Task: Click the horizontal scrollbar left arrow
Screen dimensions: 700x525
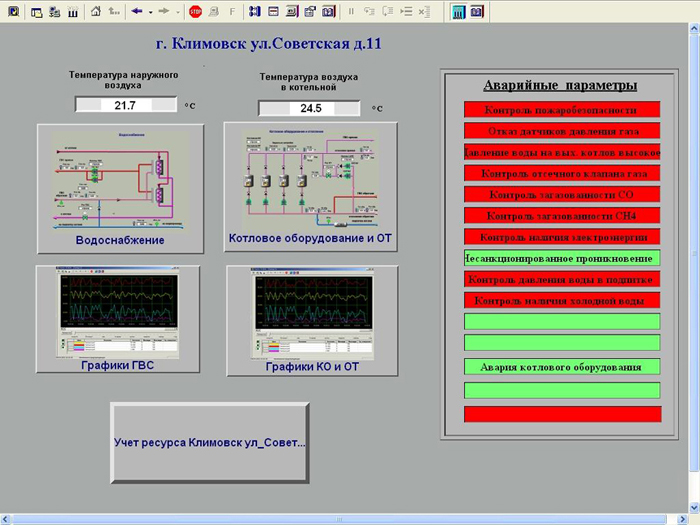Action: point(5,519)
